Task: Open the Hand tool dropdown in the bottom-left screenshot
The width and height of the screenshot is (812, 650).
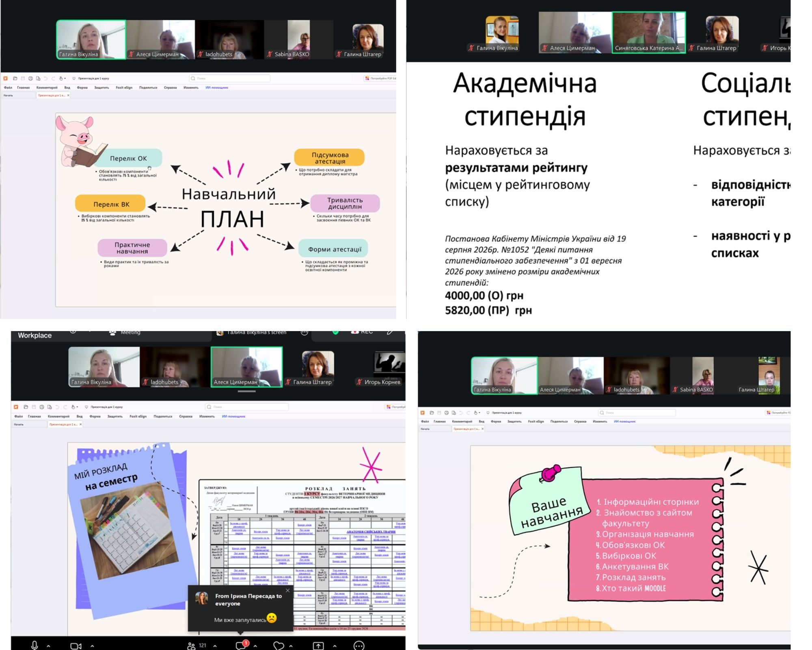Action: click(77, 407)
